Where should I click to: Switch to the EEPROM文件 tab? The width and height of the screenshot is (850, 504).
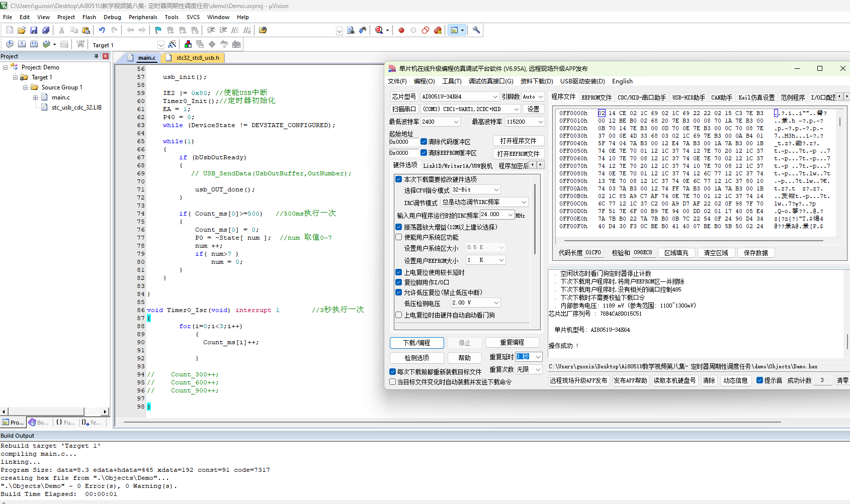597,97
